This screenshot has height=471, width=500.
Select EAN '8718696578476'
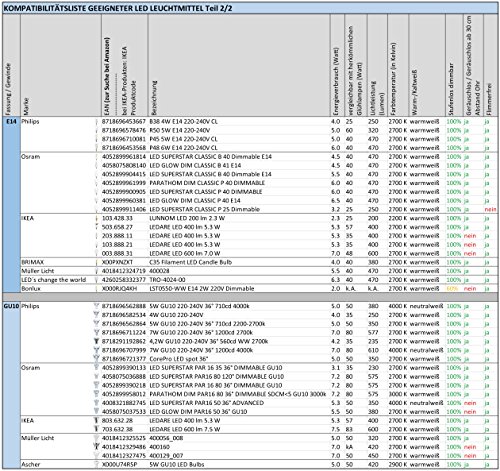coord(124,130)
